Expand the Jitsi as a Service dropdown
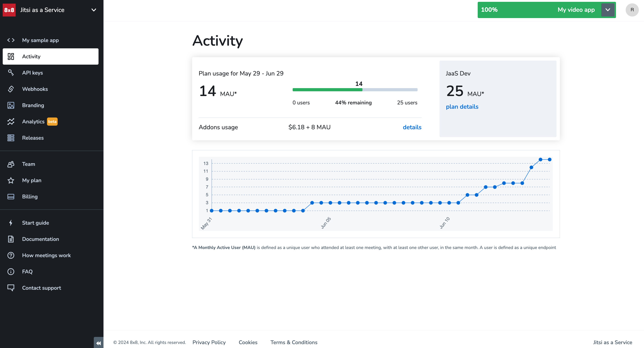The image size is (644, 348). click(x=94, y=10)
